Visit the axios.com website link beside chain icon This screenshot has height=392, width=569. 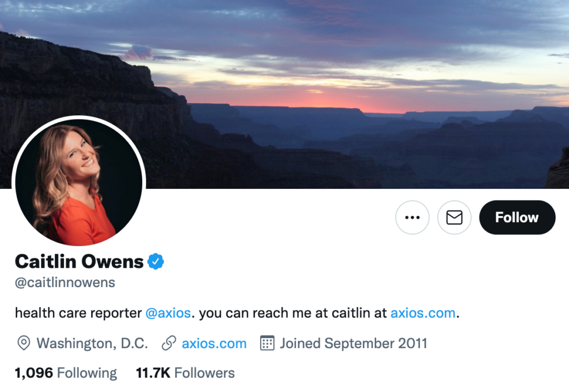214,343
